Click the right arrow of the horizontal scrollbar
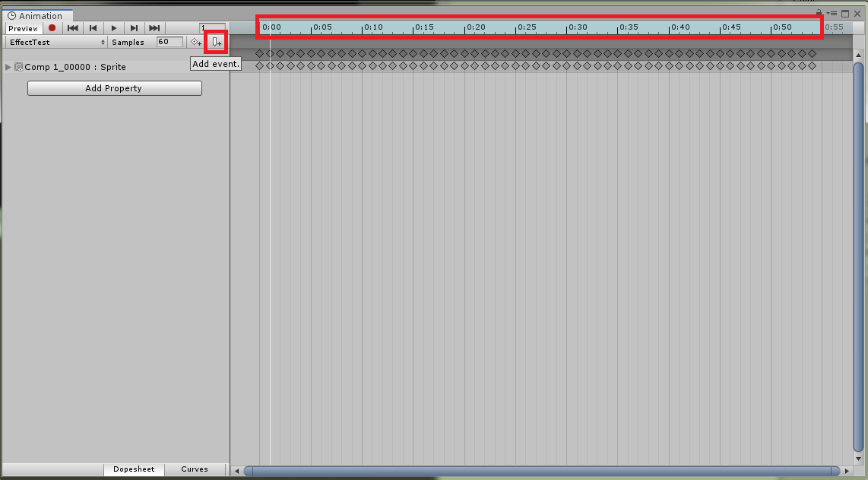This screenshot has height=480, width=868. 847,471
